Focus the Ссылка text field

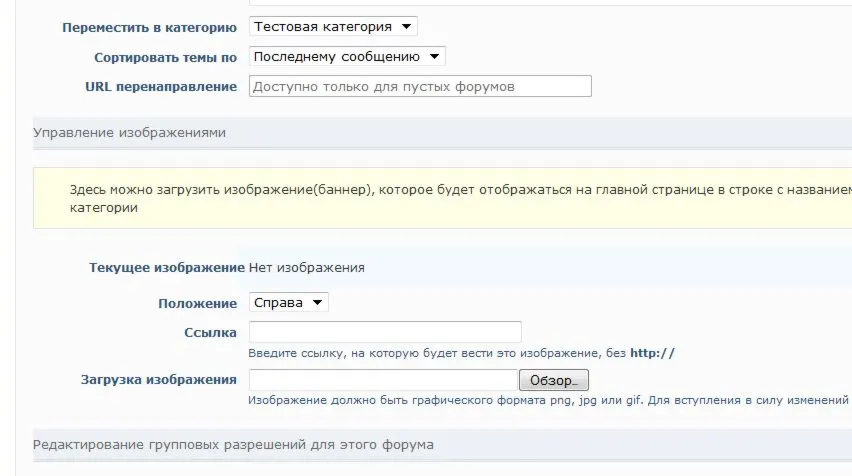[x=385, y=332]
